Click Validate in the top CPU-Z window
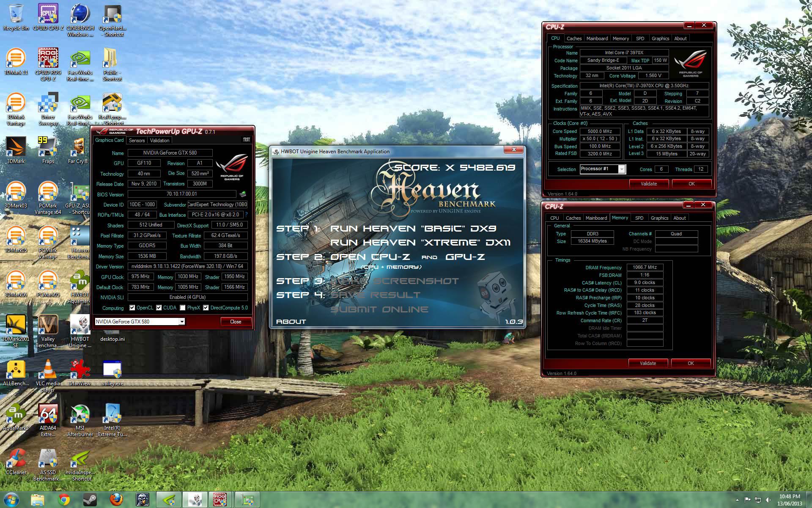The width and height of the screenshot is (812, 508). coord(649,184)
